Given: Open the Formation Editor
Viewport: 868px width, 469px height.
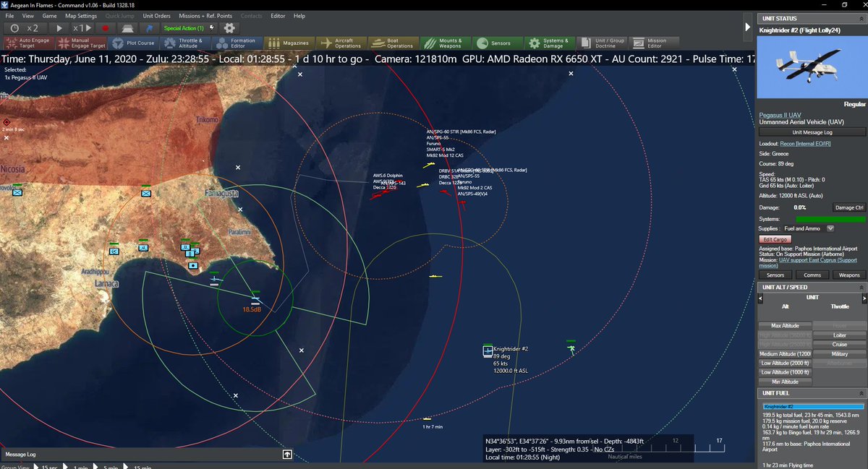Looking at the screenshot, I should pyautogui.click(x=236, y=43).
